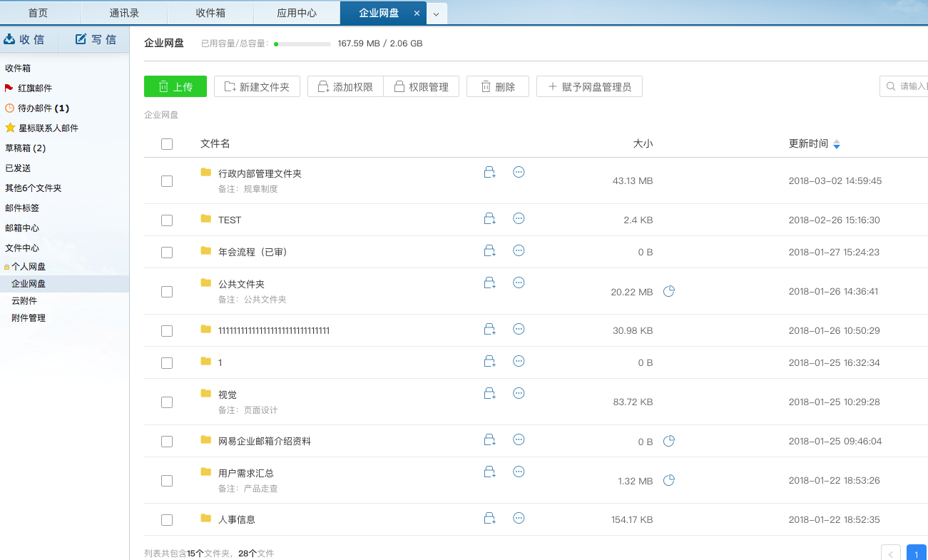Click the share status icon for 用户需求汇总
Viewport: 928px width, 560px height.
[x=669, y=480]
